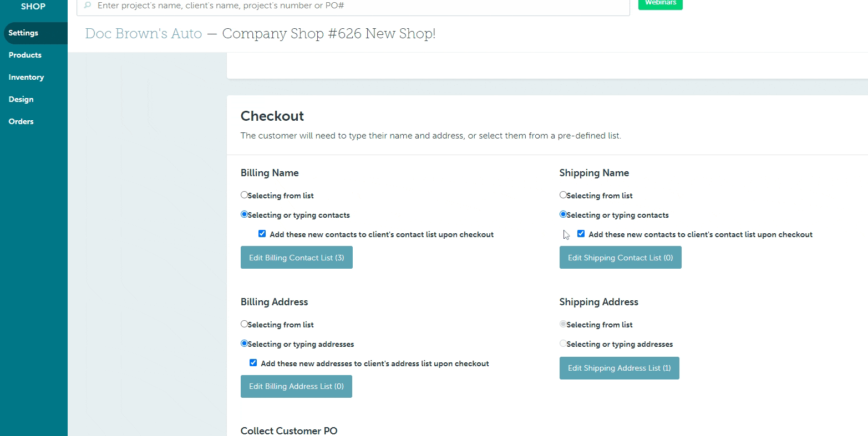Choose 'Selecting from list' under Billing Address
The height and width of the screenshot is (436, 868).
click(244, 324)
